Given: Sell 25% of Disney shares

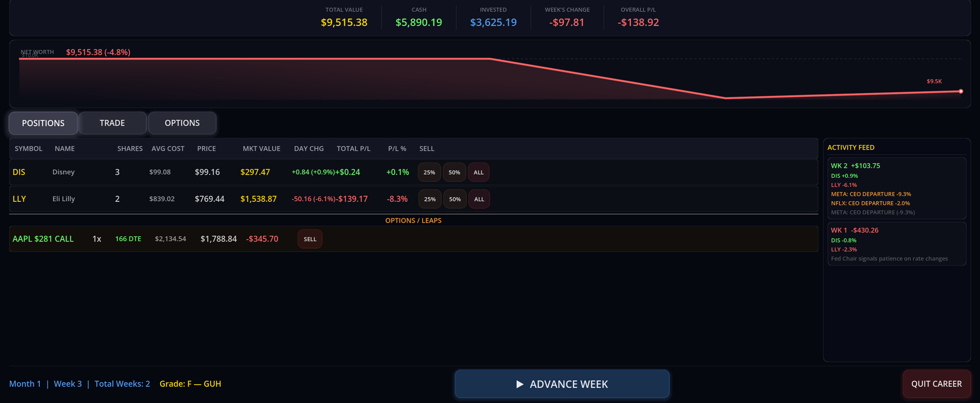Looking at the screenshot, I should [x=429, y=173].
